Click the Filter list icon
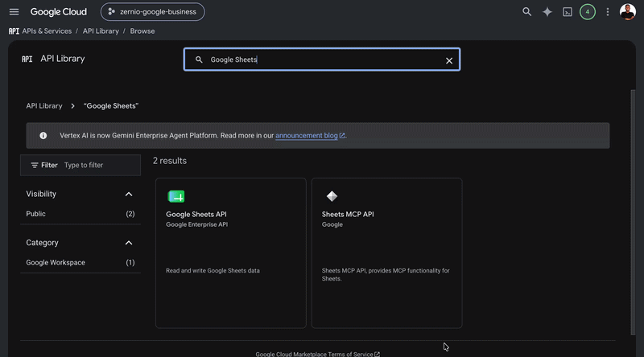Screen dimensions: 644x357 (x=35, y=165)
